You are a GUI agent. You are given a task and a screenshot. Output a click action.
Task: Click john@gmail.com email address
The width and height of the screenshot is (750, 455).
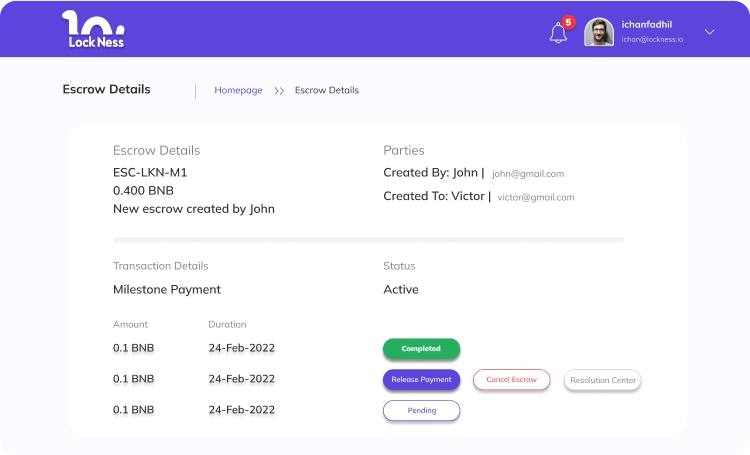click(x=528, y=174)
